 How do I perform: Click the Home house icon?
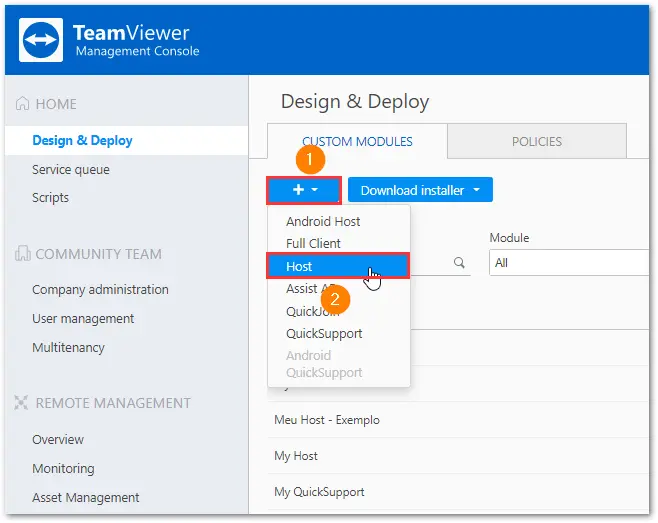coord(22,103)
